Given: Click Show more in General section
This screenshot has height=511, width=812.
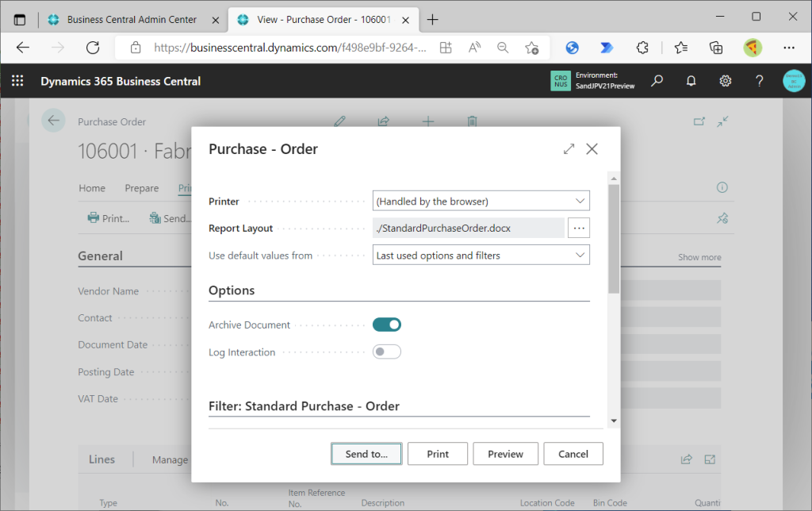Looking at the screenshot, I should click(x=699, y=257).
